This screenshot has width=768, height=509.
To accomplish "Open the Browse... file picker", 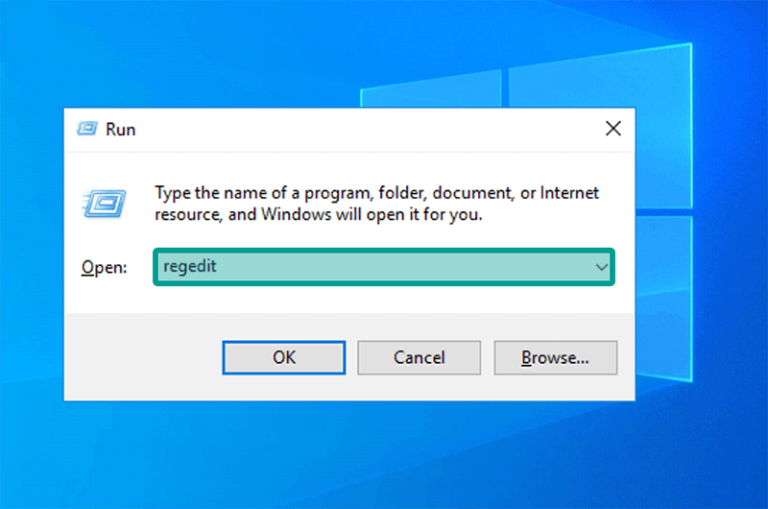I will pyautogui.click(x=555, y=358).
